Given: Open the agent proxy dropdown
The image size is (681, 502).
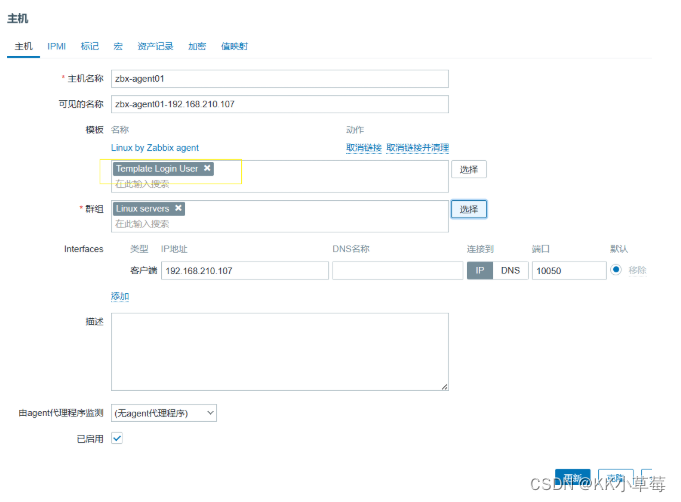Looking at the screenshot, I should point(164,413).
